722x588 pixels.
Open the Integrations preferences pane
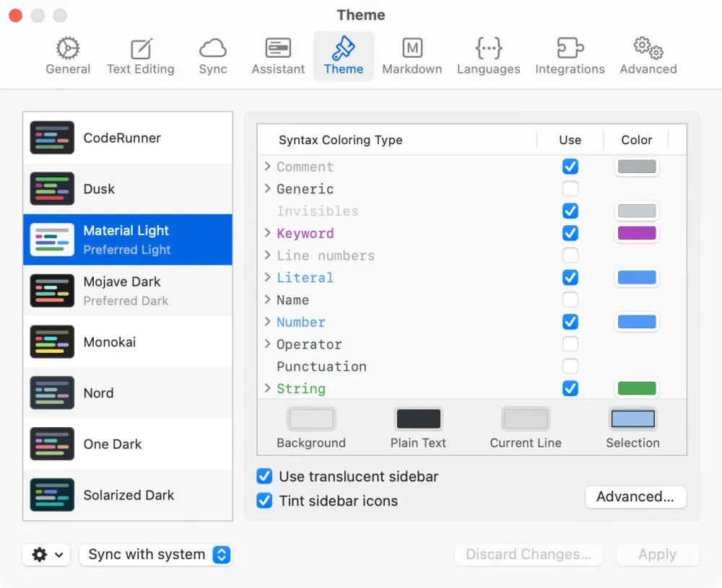point(570,56)
